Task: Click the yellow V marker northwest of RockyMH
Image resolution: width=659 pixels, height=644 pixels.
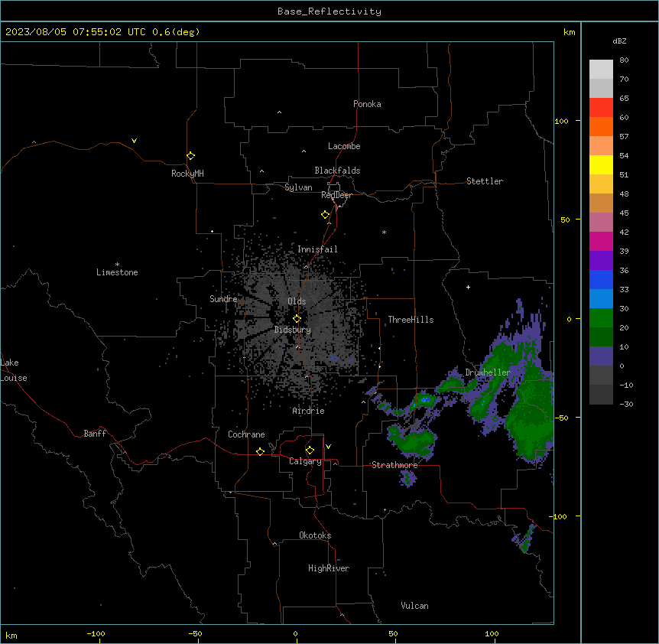Action: (x=134, y=141)
